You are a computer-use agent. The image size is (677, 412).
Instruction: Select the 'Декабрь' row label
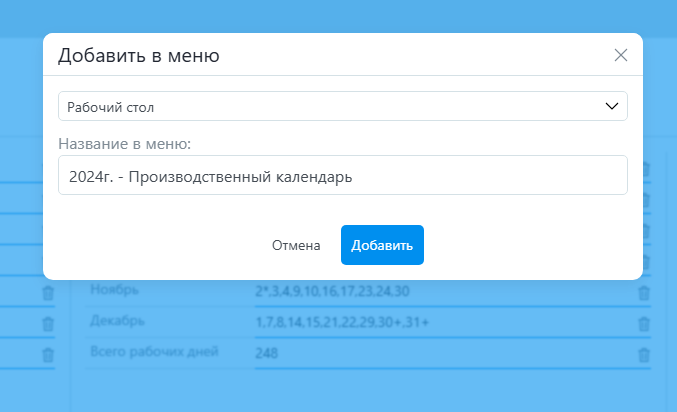pyautogui.click(x=118, y=321)
